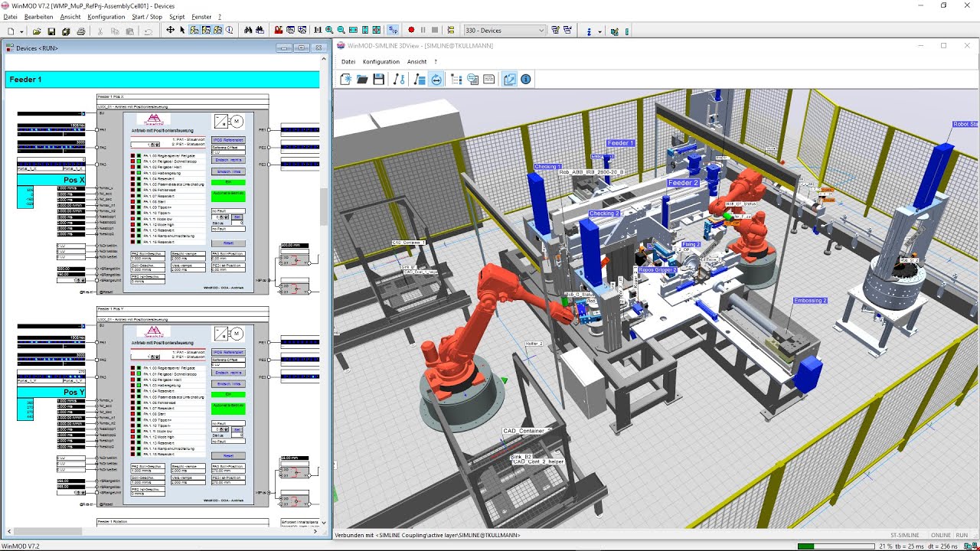The image size is (980, 551).
Task: Open the 330 - Devices combo box
Action: (x=505, y=31)
